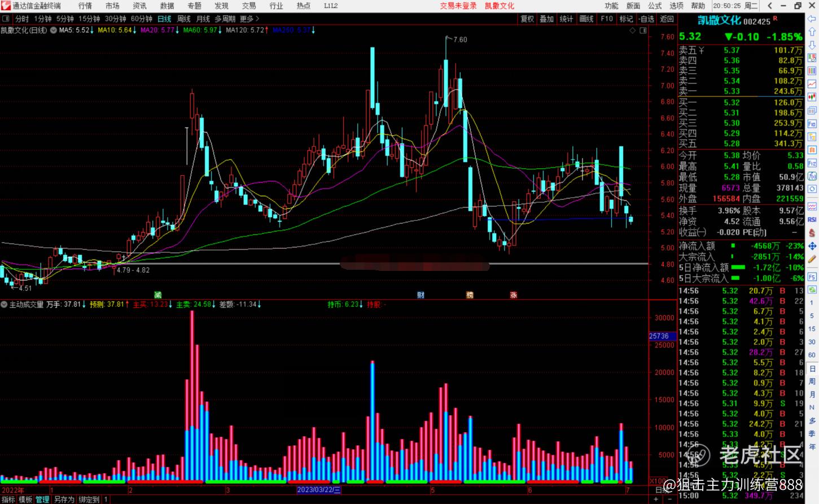819x504 pixels.
Task: Click the diamond icon at chart top-right
Action: tap(633, 30)
